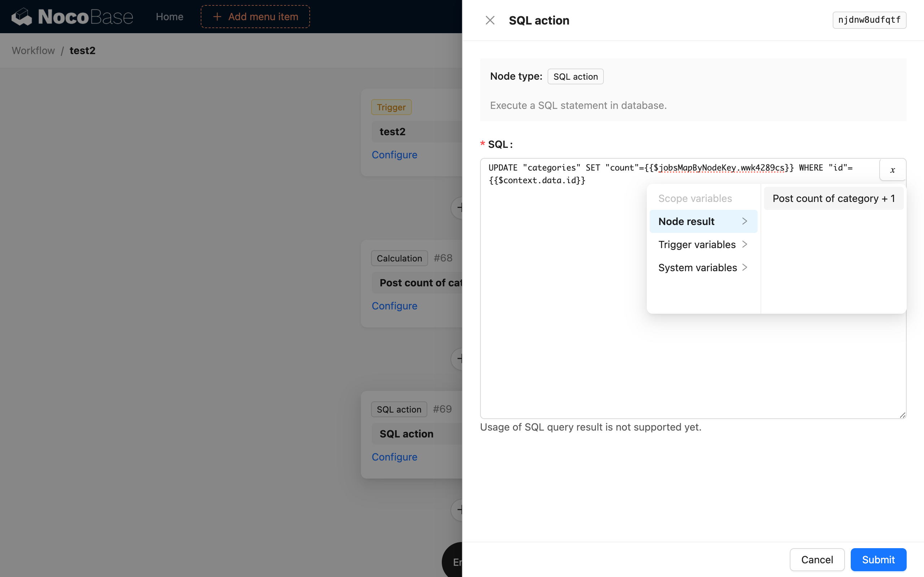Viewport: 924px width, 577px height.
Task: Open Configure link under Calculation node
Action: point(395,306)
